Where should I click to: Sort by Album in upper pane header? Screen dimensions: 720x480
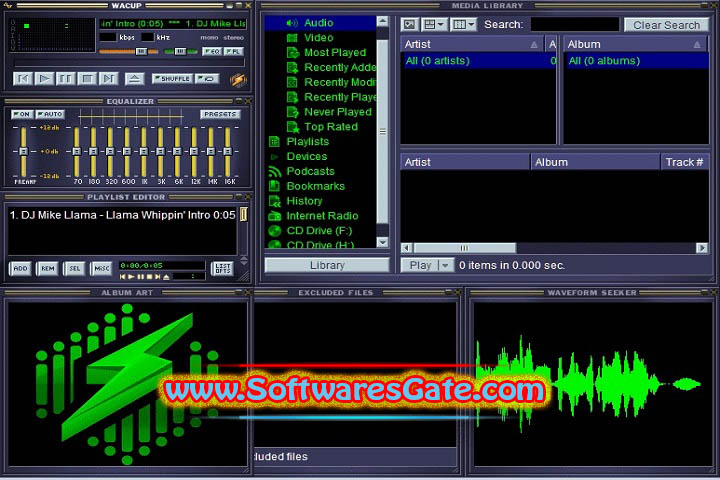point(636,45)
